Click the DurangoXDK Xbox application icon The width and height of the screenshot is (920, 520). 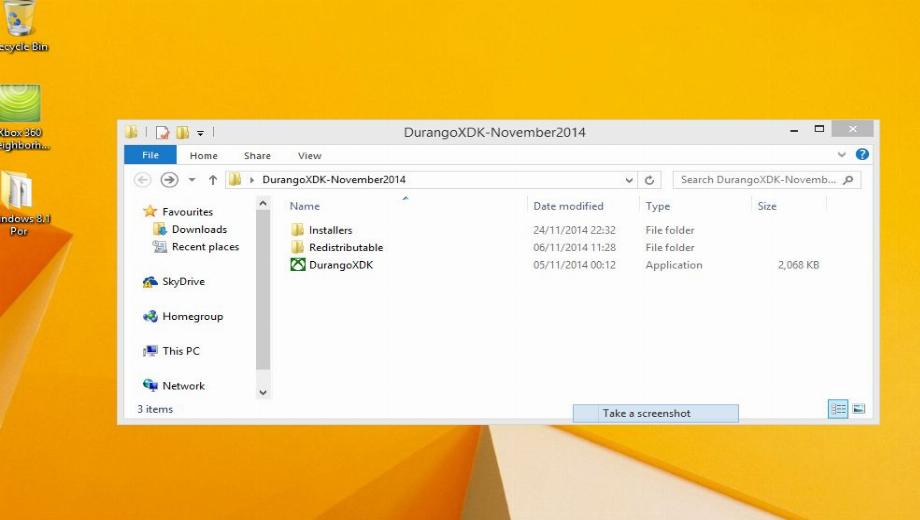point(297,265)
